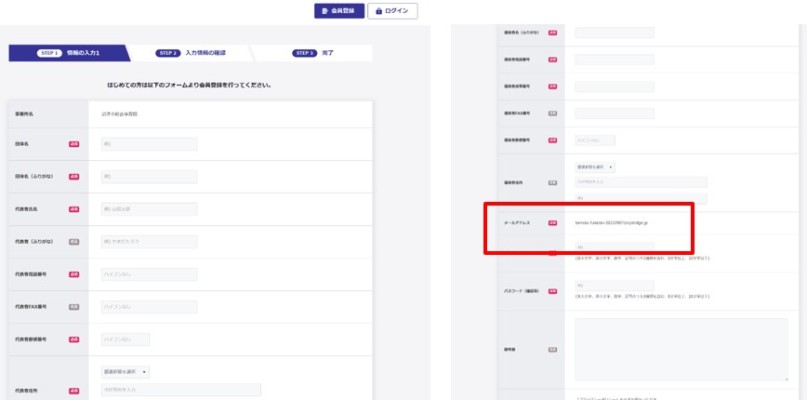The height and width of the screenshot is (400, 807).
Task: Click the 代表者郵便番号 field
Action: pyautogui.click(x=124, y=339)
